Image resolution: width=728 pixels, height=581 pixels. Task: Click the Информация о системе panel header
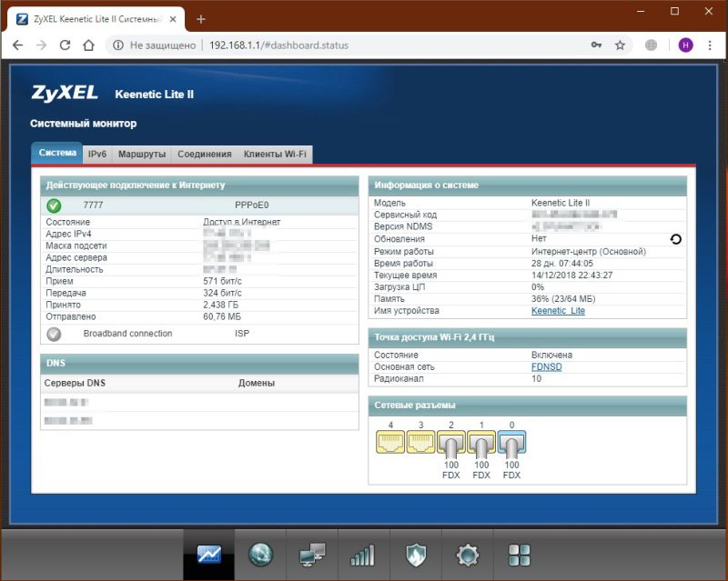[528, 185]
